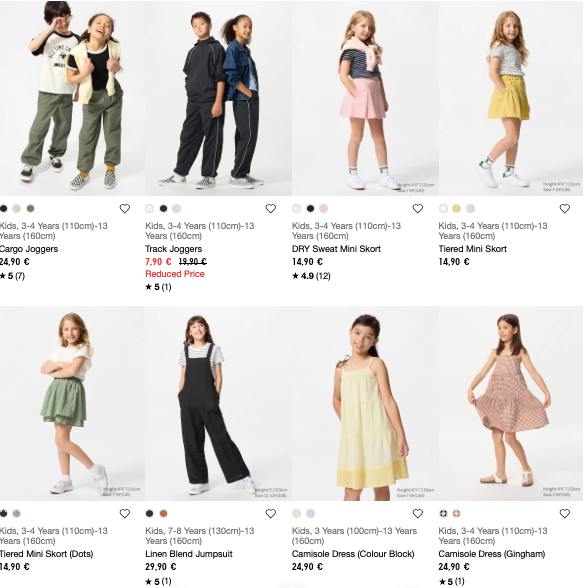Click heart icon for DRY Sweat Mini Skort
Viewport: 583px width, 588px height.
418,208
